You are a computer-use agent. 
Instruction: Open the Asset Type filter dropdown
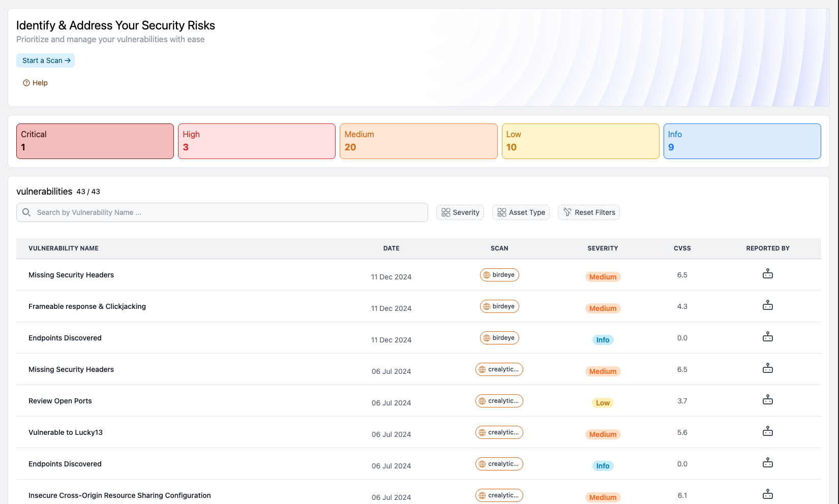(521, 212)
